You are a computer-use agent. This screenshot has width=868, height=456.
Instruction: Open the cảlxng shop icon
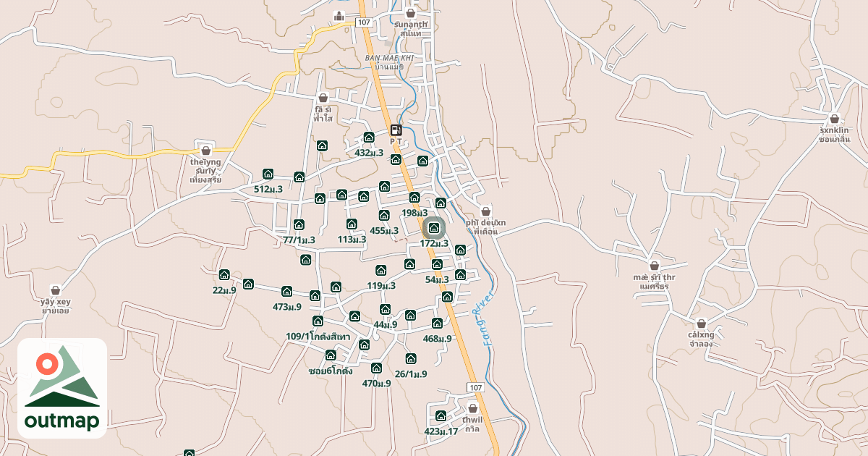pyautogui.click(x=701, y=324)
